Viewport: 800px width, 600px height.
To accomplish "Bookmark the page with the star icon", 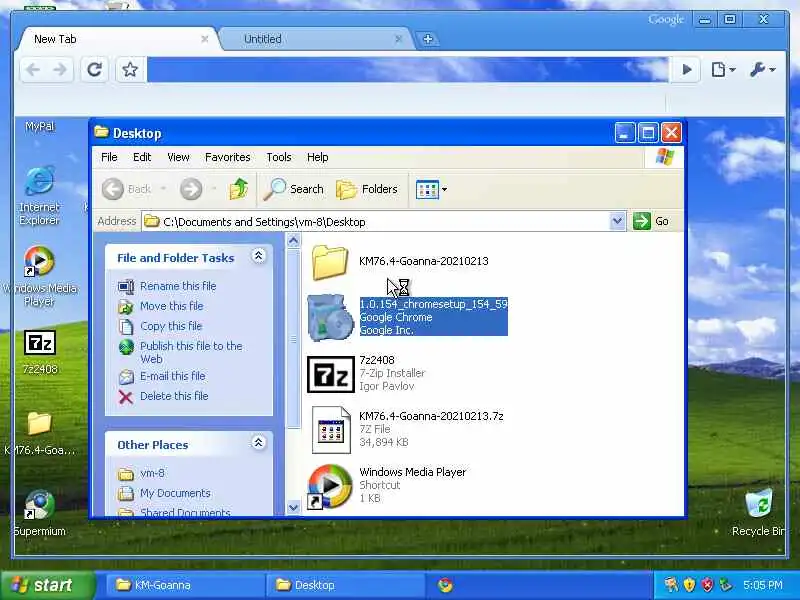I will pos(130,69).
